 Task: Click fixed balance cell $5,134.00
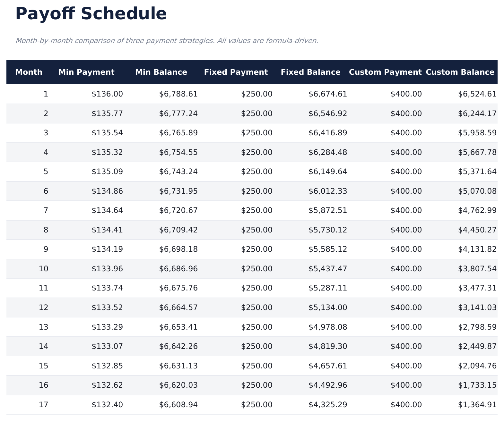pyautogui.click(x=328, y=307)
